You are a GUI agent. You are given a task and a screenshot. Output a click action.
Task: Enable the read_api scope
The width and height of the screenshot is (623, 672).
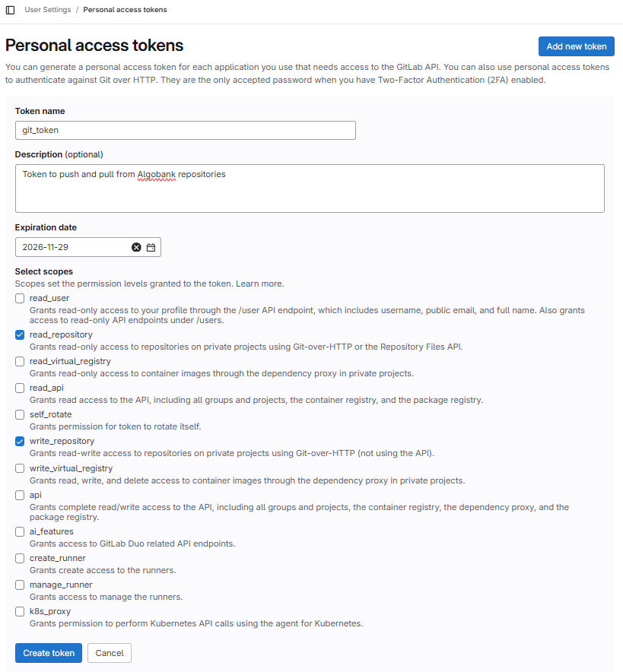19,388
